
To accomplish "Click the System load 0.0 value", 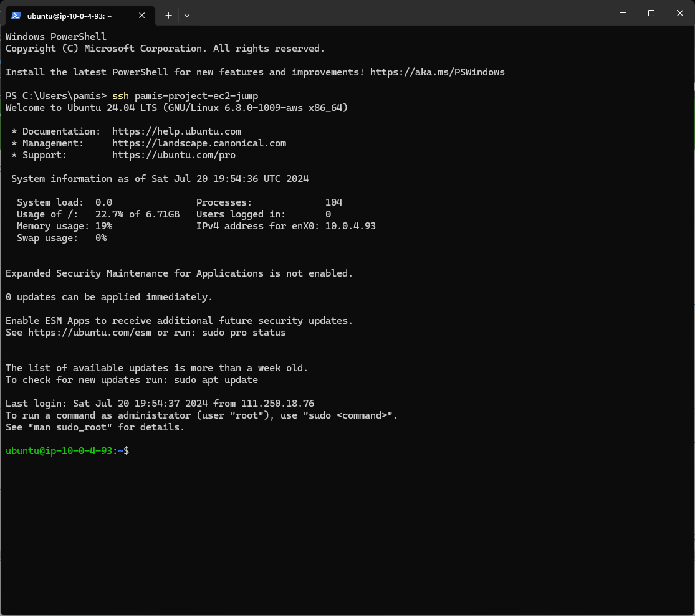I will [x=103, y=202].
